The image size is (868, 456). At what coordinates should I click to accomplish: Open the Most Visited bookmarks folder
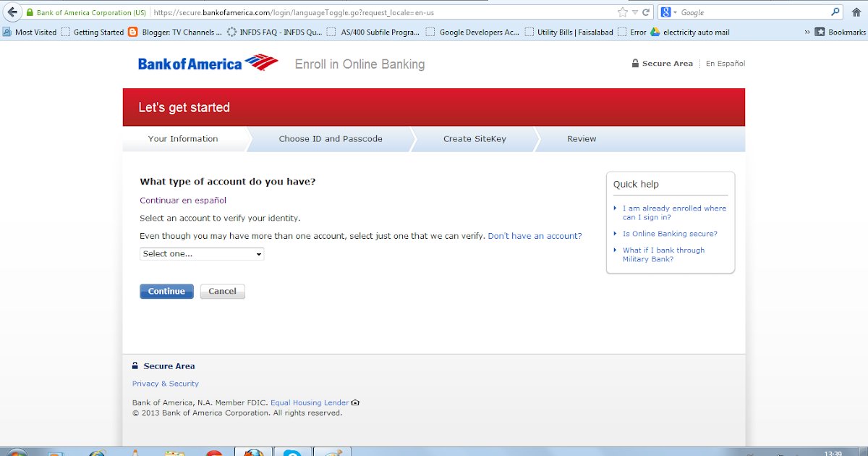coord(30,32)
